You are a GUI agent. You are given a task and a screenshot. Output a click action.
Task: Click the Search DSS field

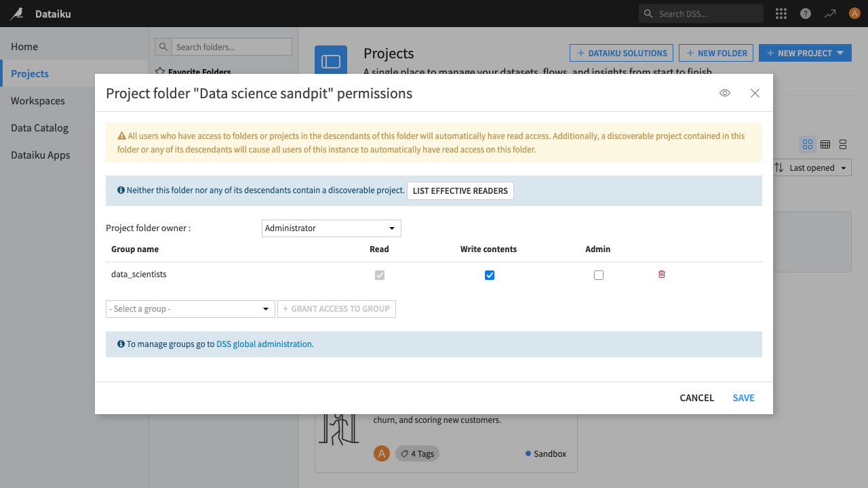(701, 14)
